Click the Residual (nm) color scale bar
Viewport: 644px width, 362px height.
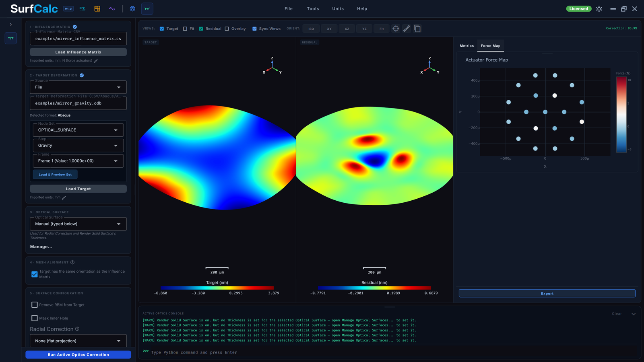click(x=374, y=288)
